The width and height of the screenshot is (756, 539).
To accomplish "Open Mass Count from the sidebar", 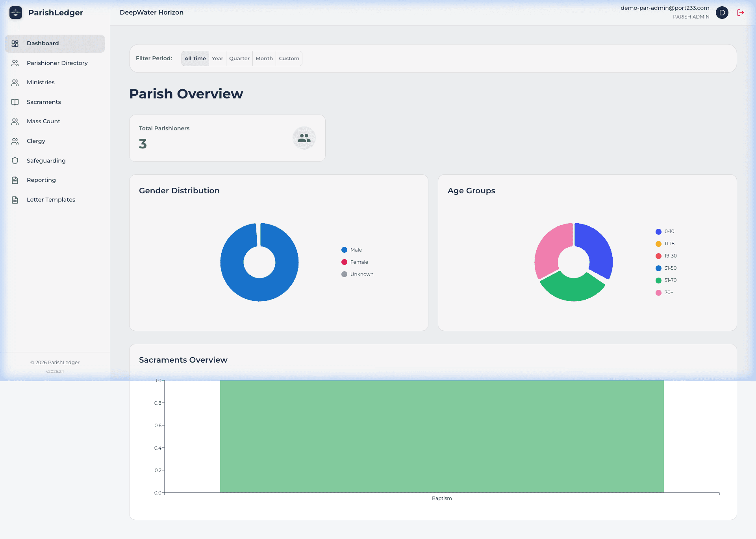I will 43,121.
